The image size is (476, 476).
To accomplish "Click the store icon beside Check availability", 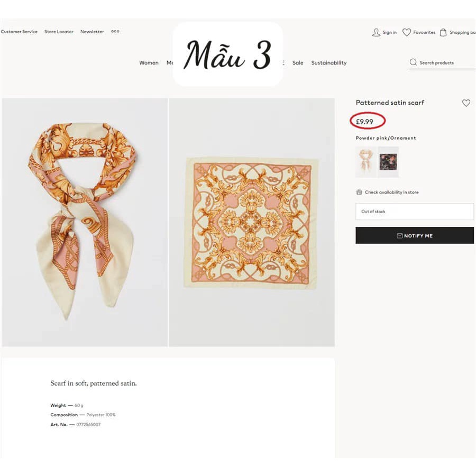I will coord(359,193).
